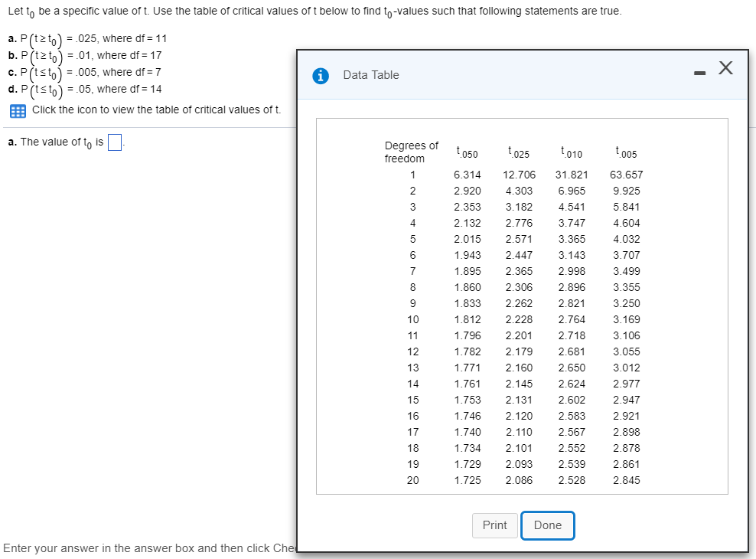Viewport: 756px width, 559px height.
Task: Open the critical values table via grid icon
Action: coord(18,111)
